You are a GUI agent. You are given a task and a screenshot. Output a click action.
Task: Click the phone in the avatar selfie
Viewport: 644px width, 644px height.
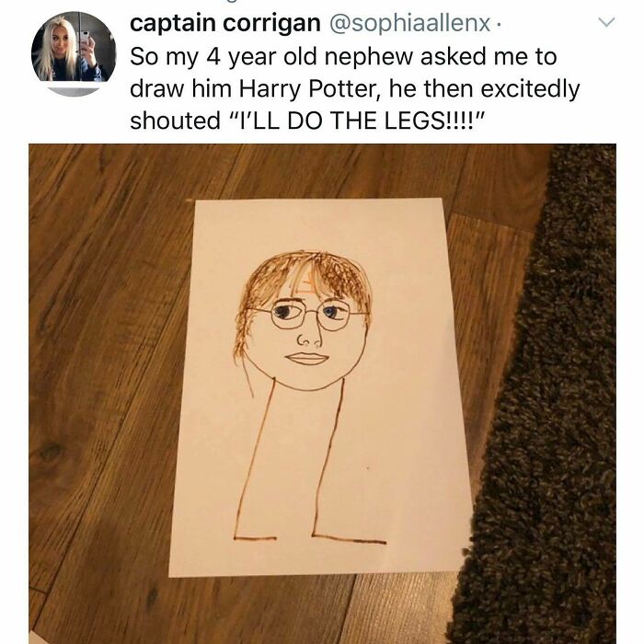pyautogui.click(x=85, y=38)
